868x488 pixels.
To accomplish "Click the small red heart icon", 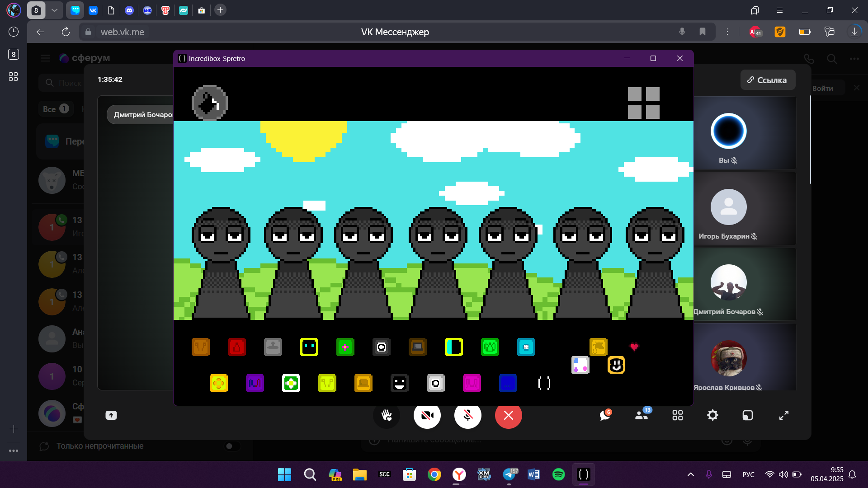I will (x=634, y=347).
